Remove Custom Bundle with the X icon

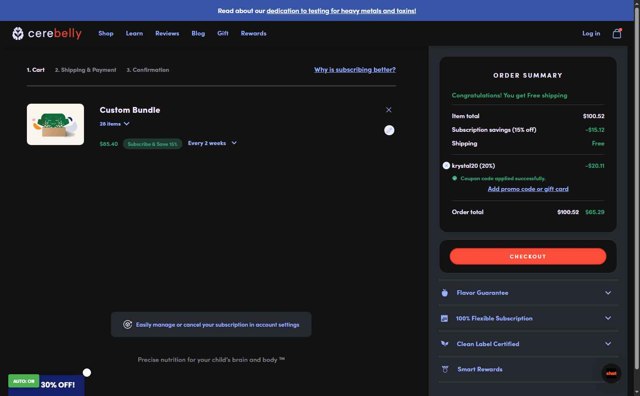[389, 110]
